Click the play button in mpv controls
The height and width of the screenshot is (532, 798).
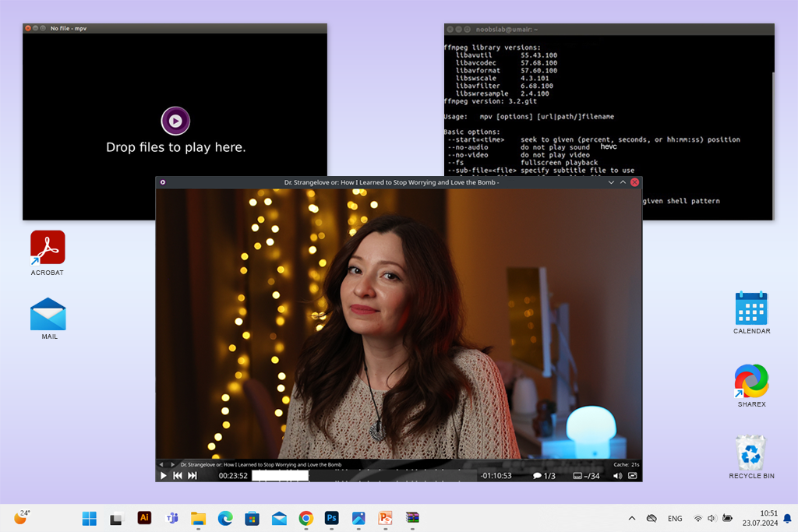pyautogui.click(x=164, y=476)
